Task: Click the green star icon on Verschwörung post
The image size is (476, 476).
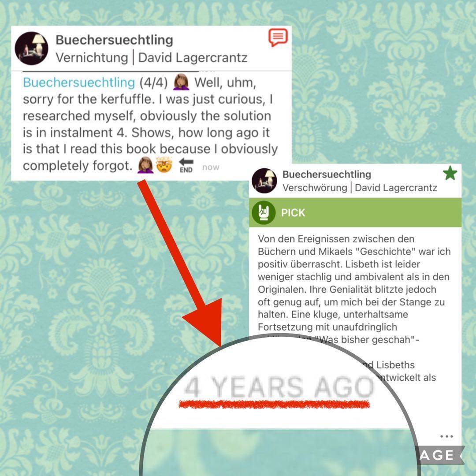Action: point(450,173)
